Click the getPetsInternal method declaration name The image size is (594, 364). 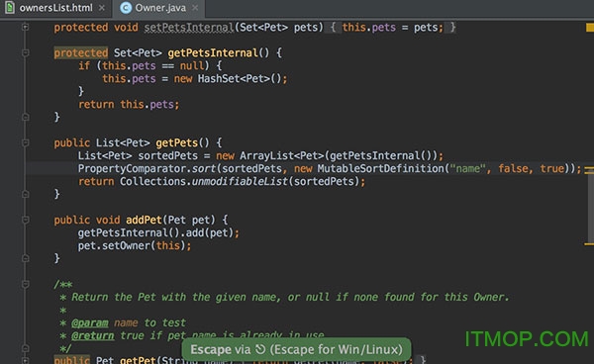tap(213, 52)
